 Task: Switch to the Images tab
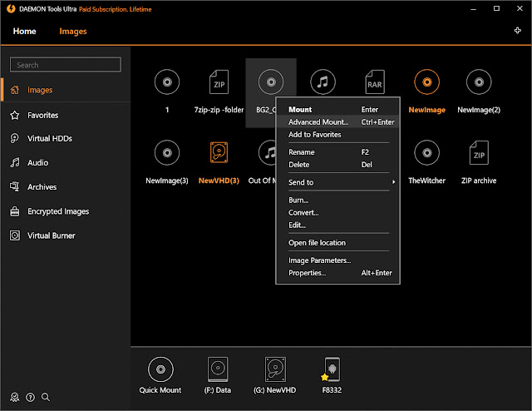pyautogui.click(x=73, y=32)
